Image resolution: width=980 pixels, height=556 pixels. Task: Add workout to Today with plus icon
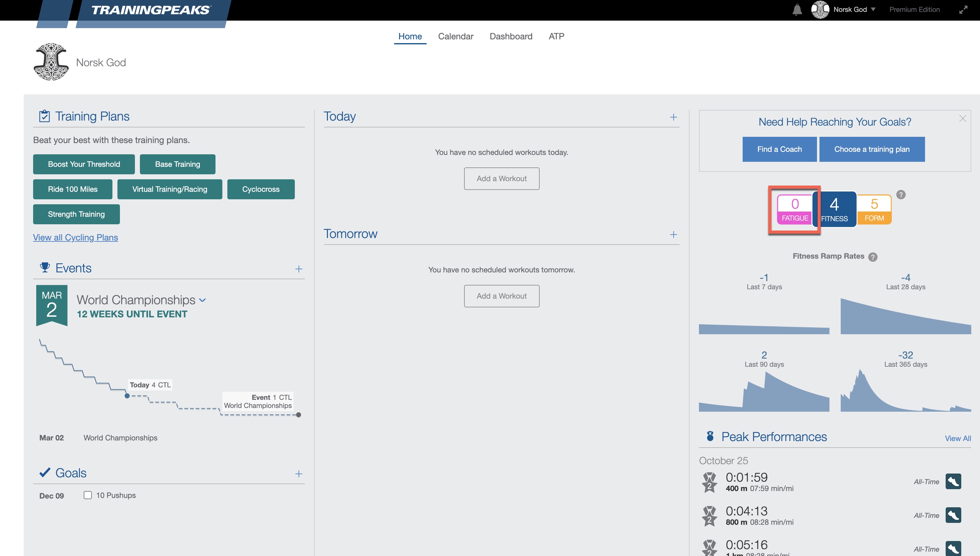click(x=673, y=117)
